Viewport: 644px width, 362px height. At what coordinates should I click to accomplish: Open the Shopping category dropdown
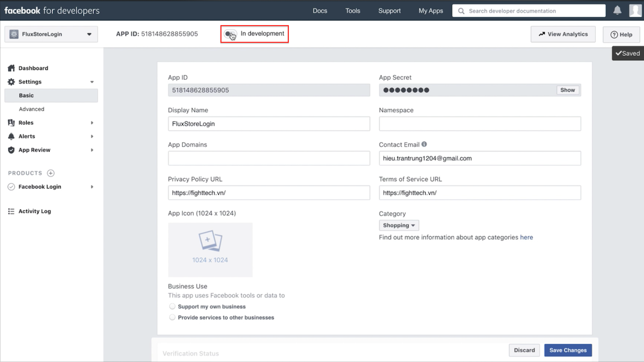(x=399, y=226)
